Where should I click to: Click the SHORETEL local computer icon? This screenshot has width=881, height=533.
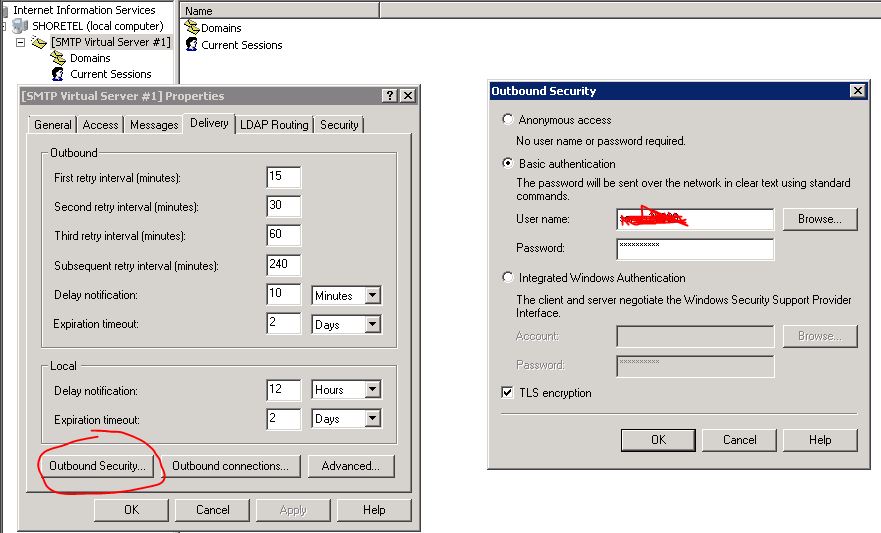(20, 26)
